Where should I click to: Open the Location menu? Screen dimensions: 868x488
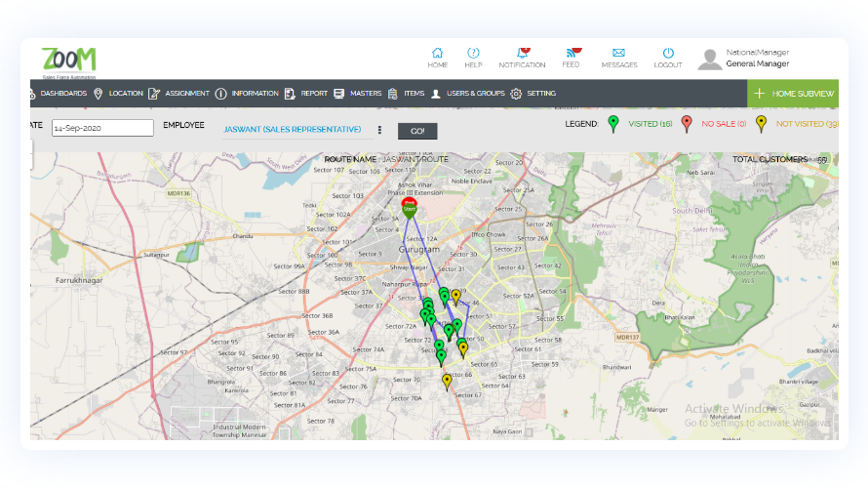118,94
